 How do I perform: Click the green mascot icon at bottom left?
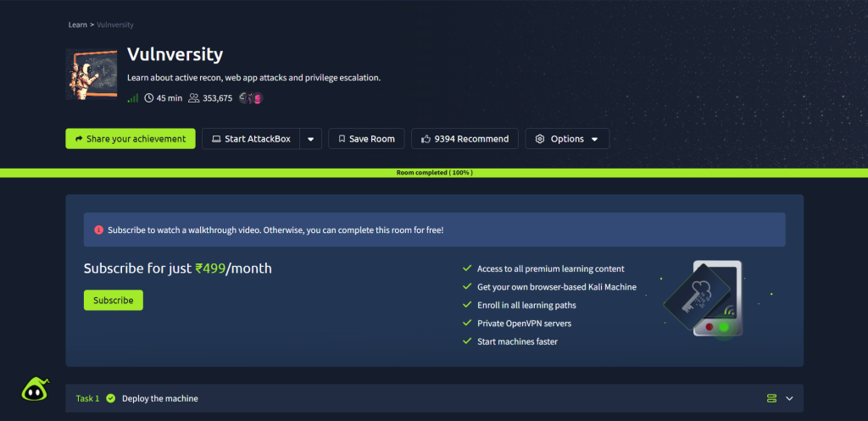[34, 388]
